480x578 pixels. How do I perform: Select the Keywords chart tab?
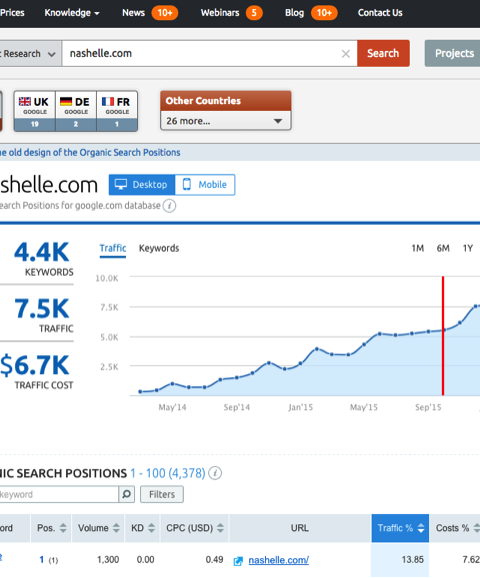click(159, 248)
